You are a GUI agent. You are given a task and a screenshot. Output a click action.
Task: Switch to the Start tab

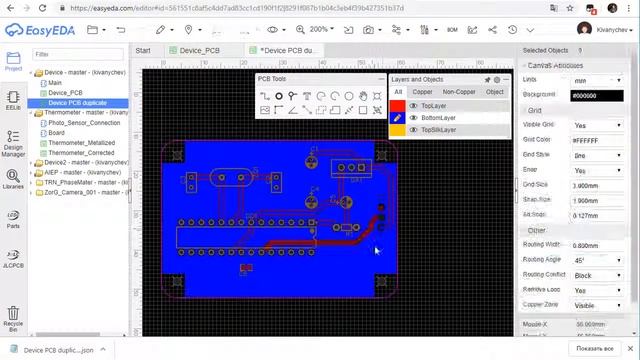tap(143, 51)
